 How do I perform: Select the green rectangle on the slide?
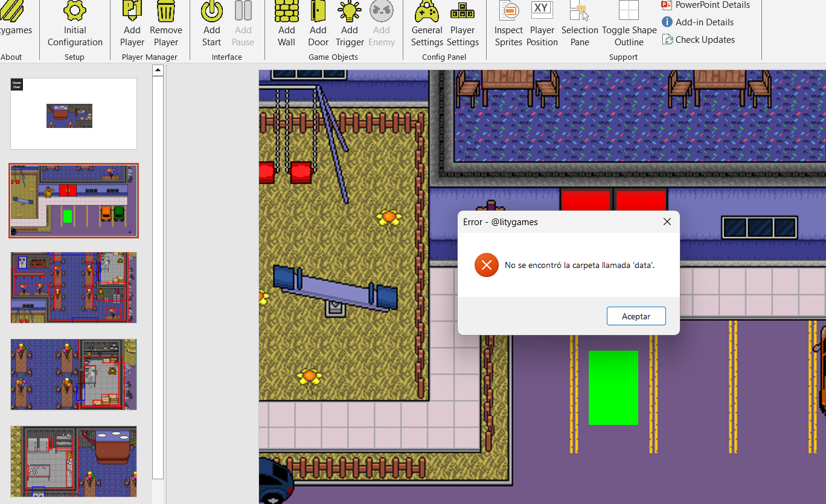pyautogui.click(x=613, y=388)
